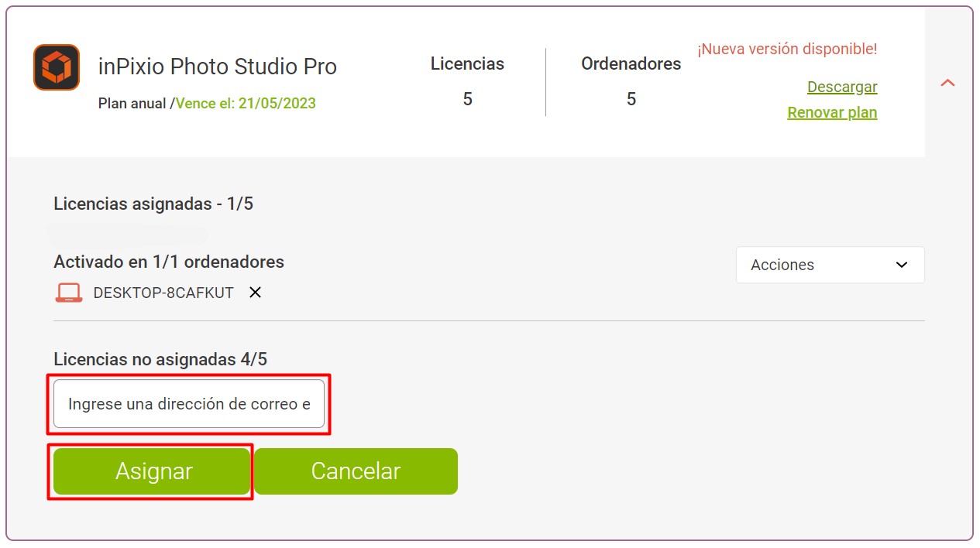The height and width of the screenshot is (548, 980).
Task: Select the Ordenadores count column
Action: pyautogui.click(x=631, y=81)
